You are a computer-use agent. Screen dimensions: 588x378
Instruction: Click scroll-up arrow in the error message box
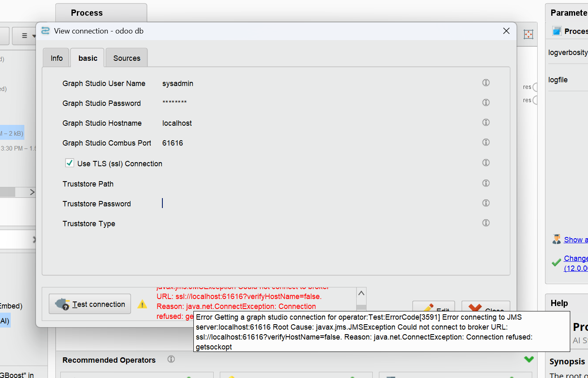click(361, 293)
